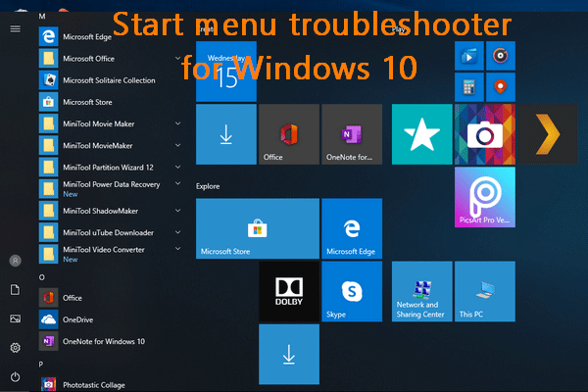Open the Pictures sidebar icon
588x392 pixels.
[16, 318]
